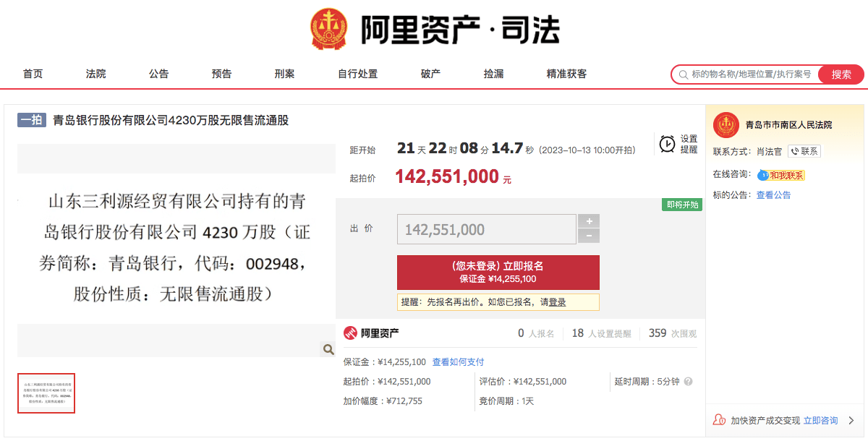This screenshot has height=441, width=868.
Task: Click the megaphone icon beside 加快资产成交变现
Action: coord(718,420)
